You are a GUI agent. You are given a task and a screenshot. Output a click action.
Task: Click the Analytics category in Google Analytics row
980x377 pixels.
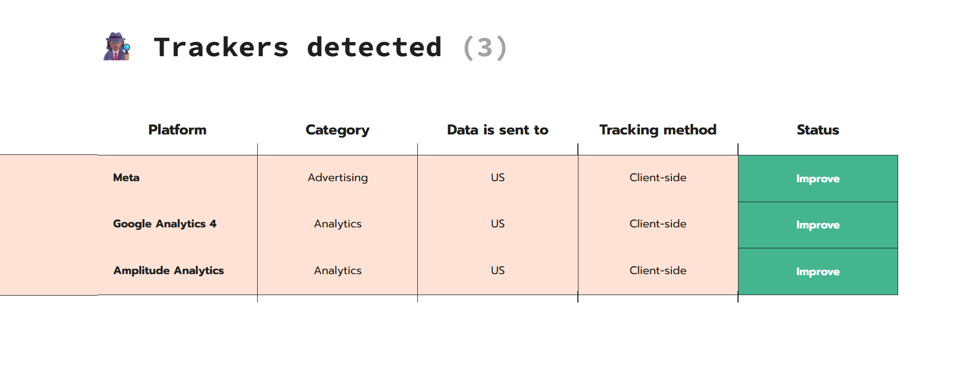click(x=338, y=224)
